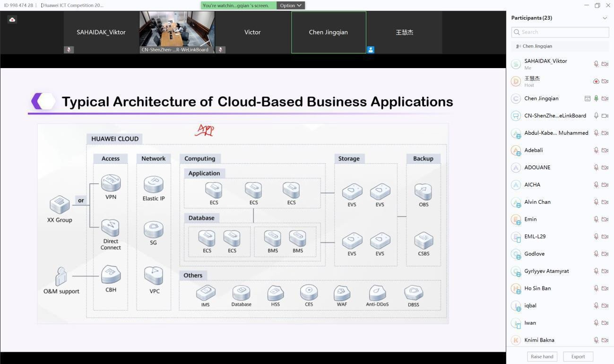Screen dimensions: 614x364
Task: Select the CN-ShenZhen WeLinkBoard video thumbnail
Action: pos(177,32)
